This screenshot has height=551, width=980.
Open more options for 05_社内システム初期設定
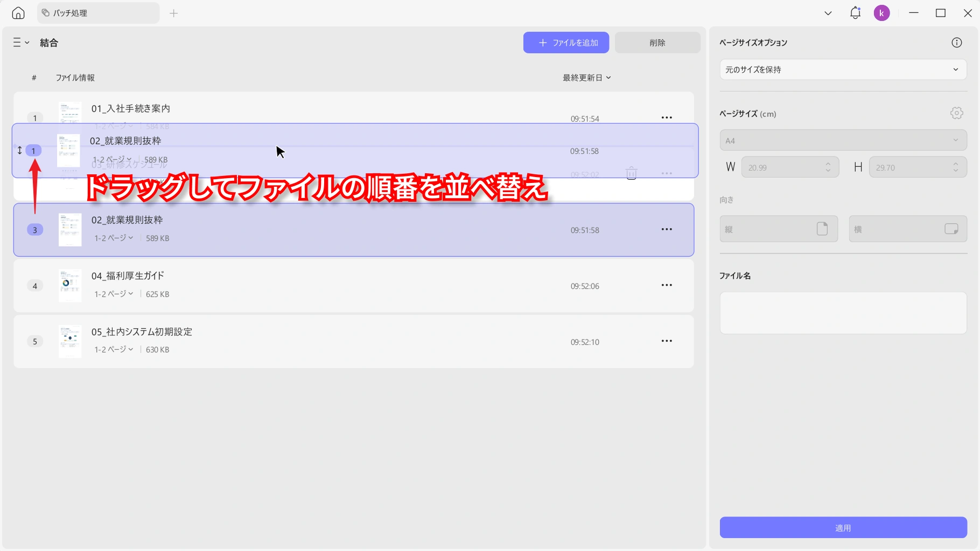(x=667, y=341)
